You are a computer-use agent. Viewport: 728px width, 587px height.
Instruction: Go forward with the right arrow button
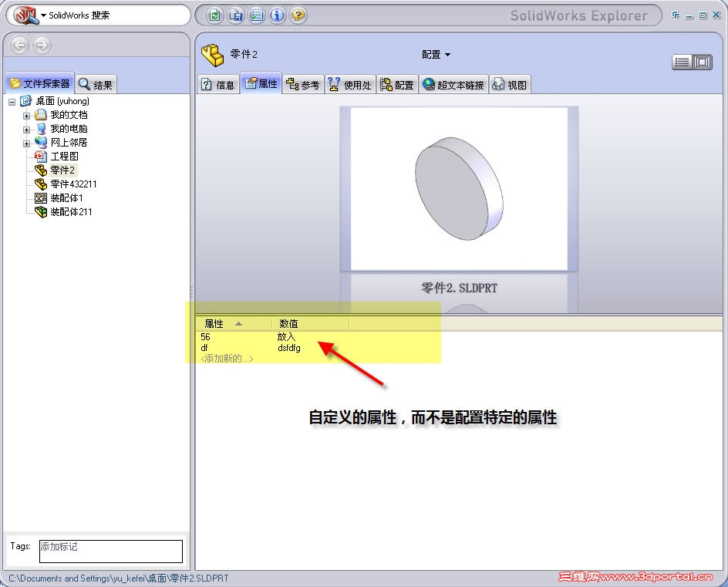[42, 45]
